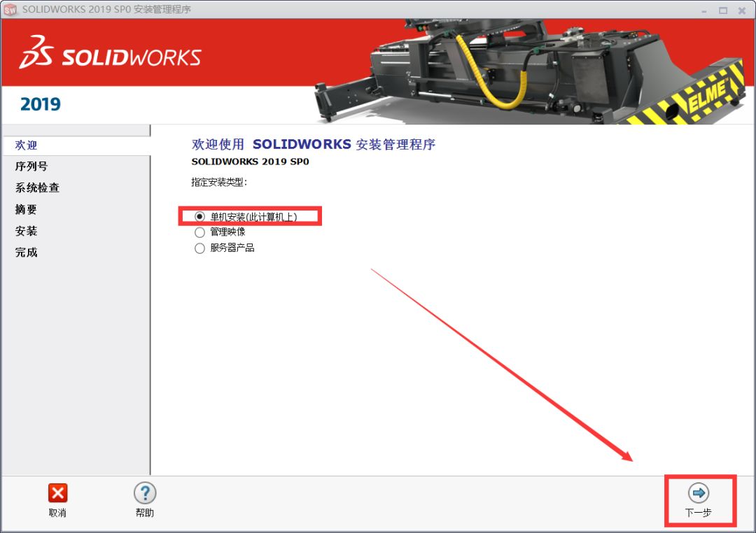Switch to the 序列号 step in sidebar
The width and height of the screenshot is (756, 533).
pos(31,166)
